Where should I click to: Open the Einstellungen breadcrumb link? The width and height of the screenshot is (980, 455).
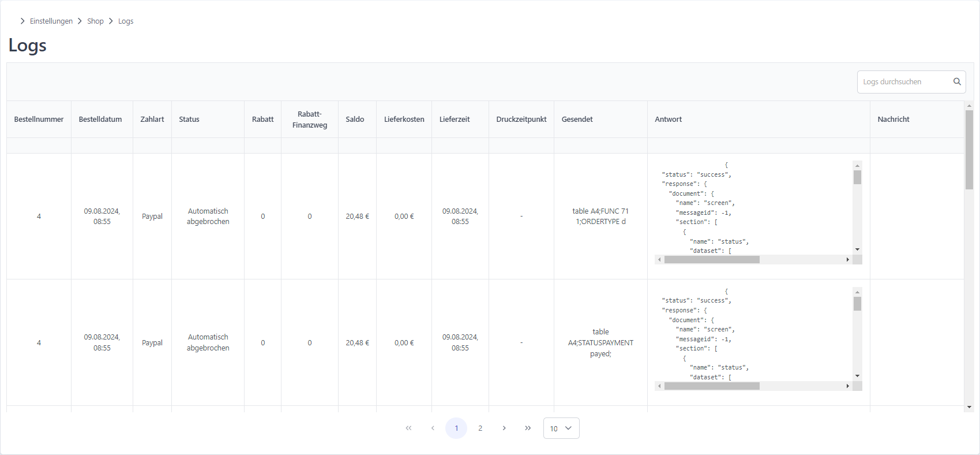(x=51, y=21)
